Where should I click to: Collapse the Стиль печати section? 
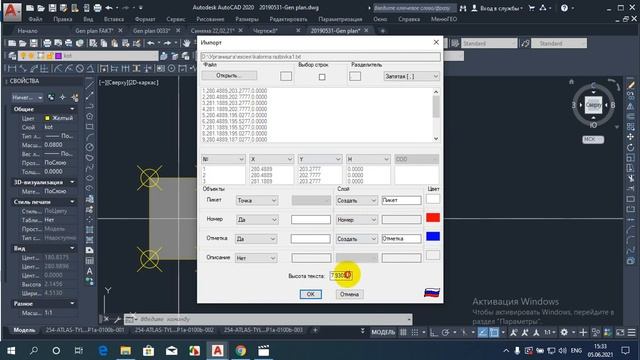click(72, 202)
